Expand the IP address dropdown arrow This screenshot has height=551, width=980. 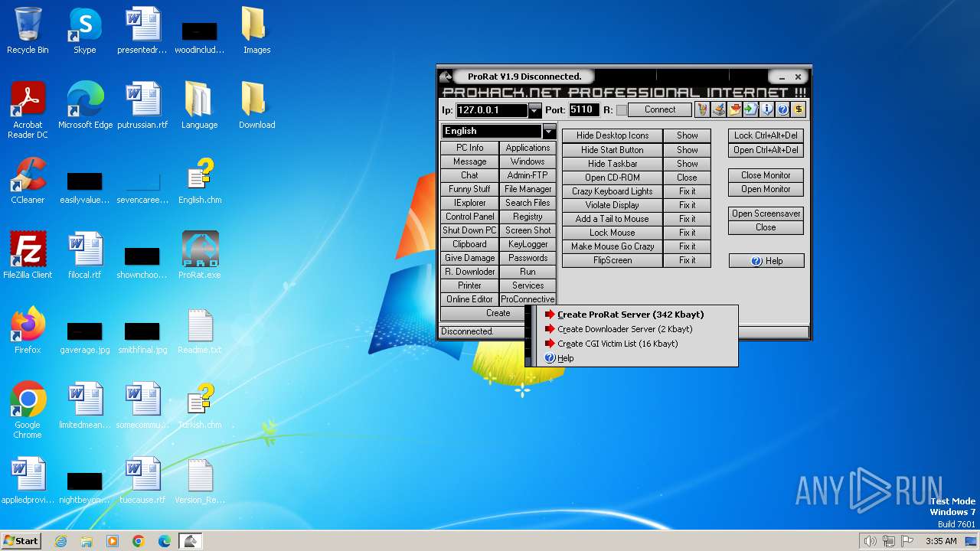tap(535, 110)
